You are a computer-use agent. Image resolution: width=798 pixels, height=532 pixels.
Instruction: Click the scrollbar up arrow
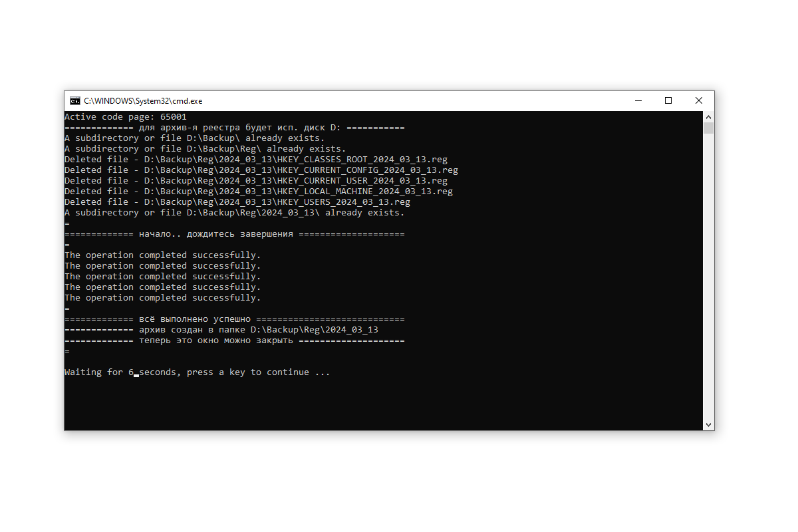[x=709, y=117]
